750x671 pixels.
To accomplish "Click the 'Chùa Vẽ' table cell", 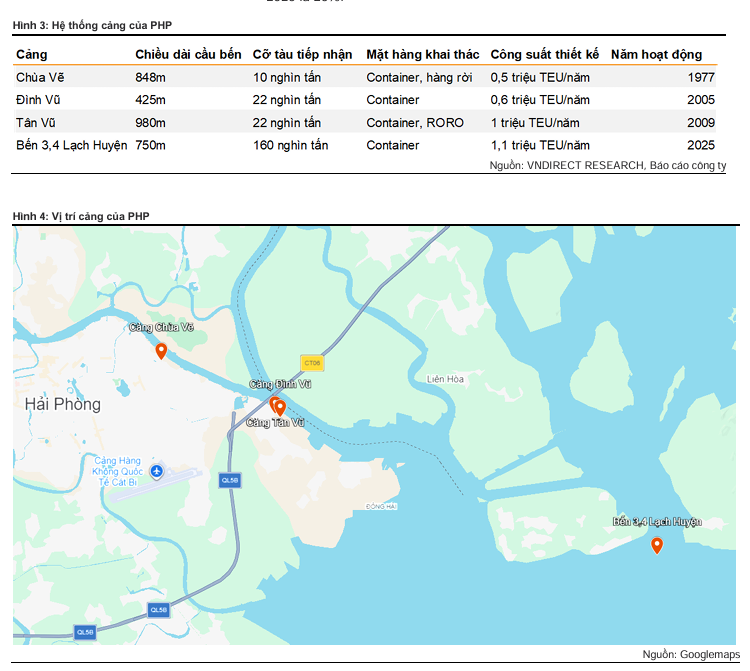I will pyautogui.click(x=40, y=77).
